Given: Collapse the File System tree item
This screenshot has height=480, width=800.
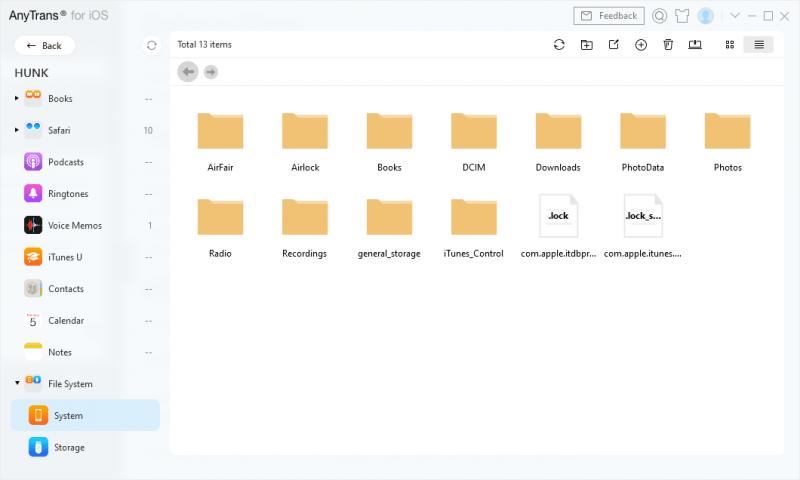Looking at the screenshot, I should (x=17, y=383).
